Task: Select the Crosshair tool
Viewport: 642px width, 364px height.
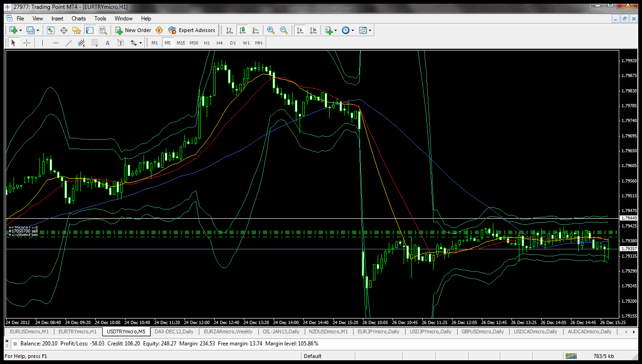Action: click(27, 43)
